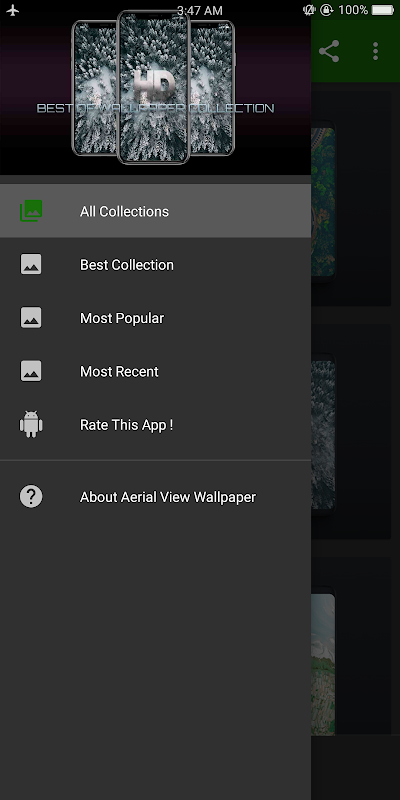Open About Aerial View Wallpaper

[155, 497]
